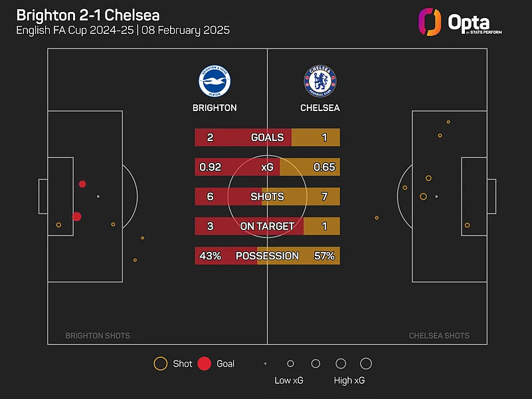
Task: Click Chelsea's shot marker inside the six-yard box
Action: point(467,225)
